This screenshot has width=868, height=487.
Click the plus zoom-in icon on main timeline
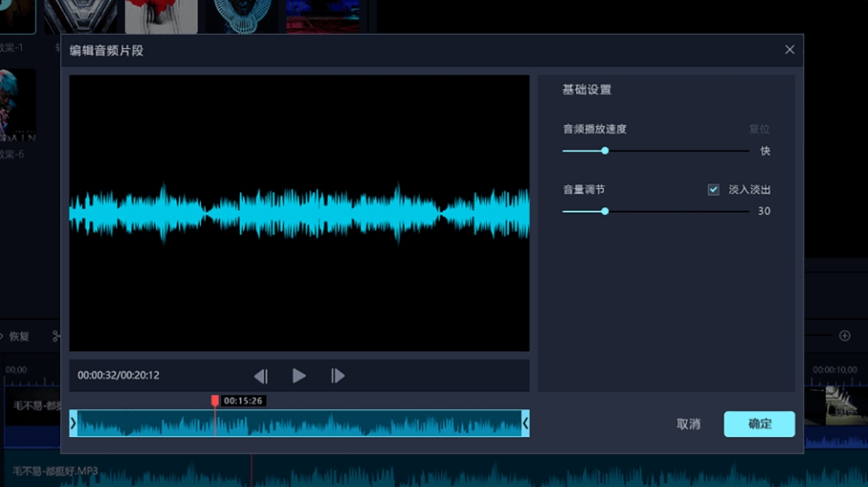(x=844, y=336)
